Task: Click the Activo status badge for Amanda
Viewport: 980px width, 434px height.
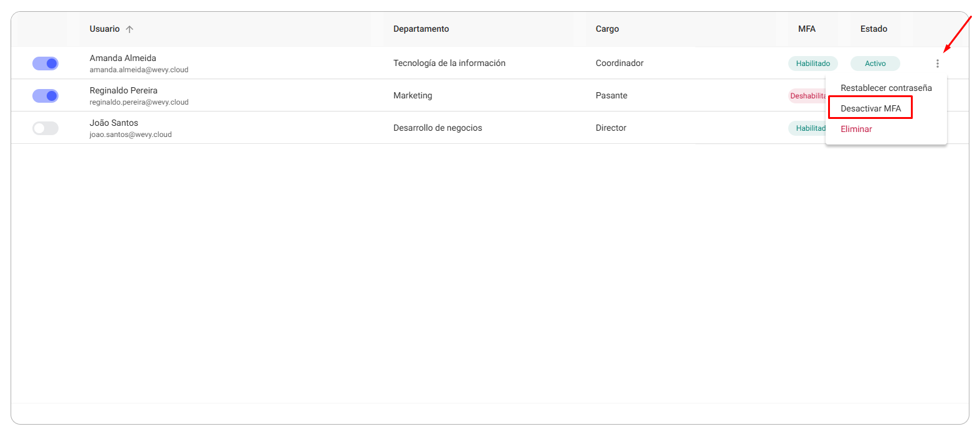Action: (875, 64)
